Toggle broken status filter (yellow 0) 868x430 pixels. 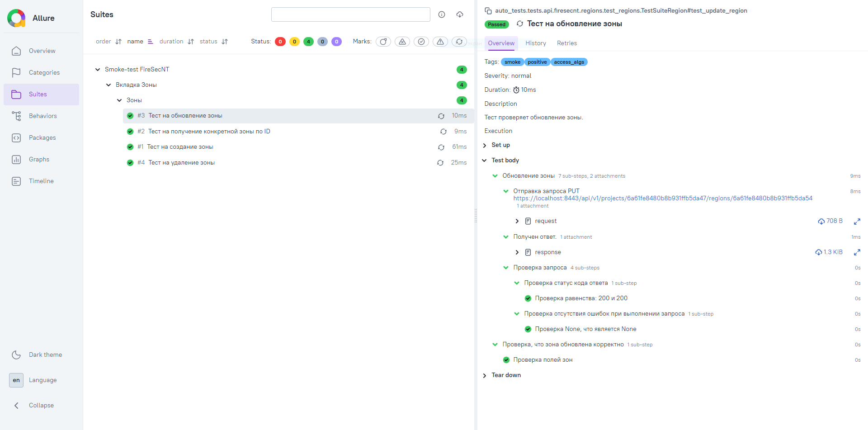tap(294, 42)
